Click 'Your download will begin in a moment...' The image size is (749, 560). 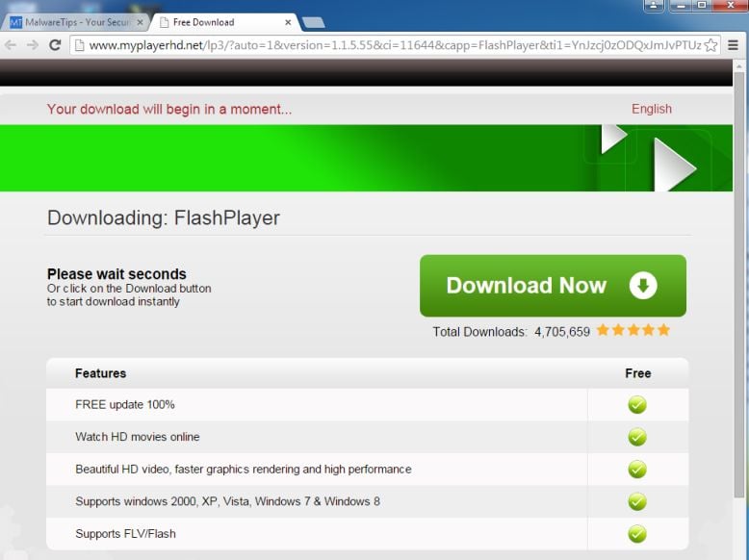pos(169,109)
